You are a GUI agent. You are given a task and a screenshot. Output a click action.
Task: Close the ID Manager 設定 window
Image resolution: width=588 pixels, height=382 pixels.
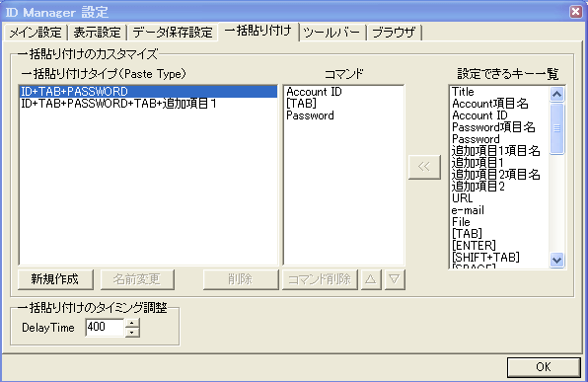(x=575, y=12)
